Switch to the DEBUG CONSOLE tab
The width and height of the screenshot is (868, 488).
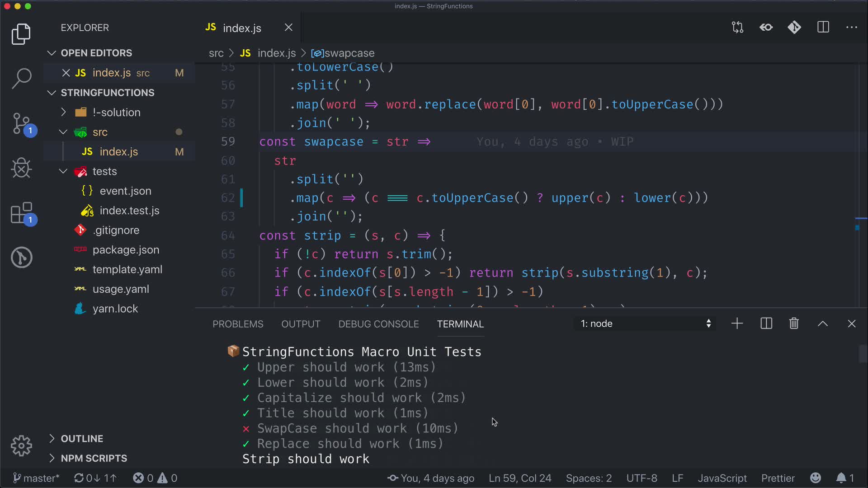(x=378, y=324)
